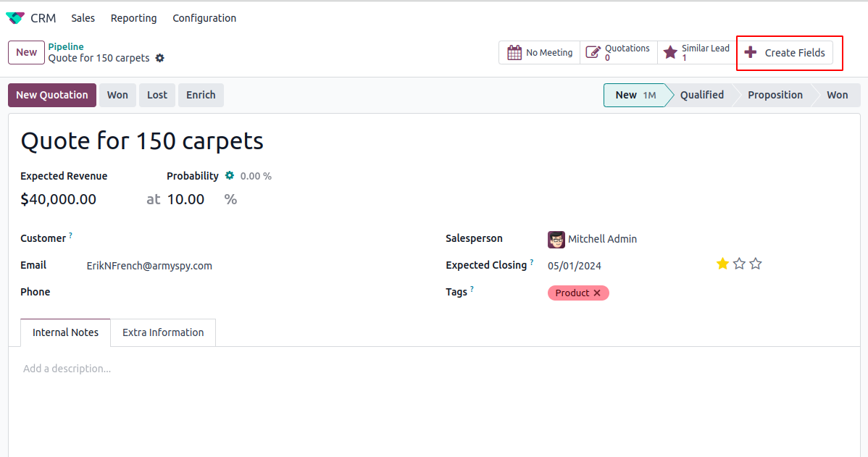This screenshot has height=457, width=868.
Task: Move lead to the Qualified stage
Action: pyautogui.click(x=701, y=95)
